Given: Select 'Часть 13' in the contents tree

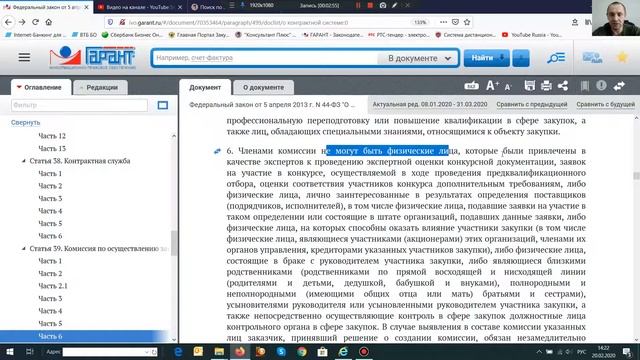Looking at the screenshot, I should (x=52, y=149).
